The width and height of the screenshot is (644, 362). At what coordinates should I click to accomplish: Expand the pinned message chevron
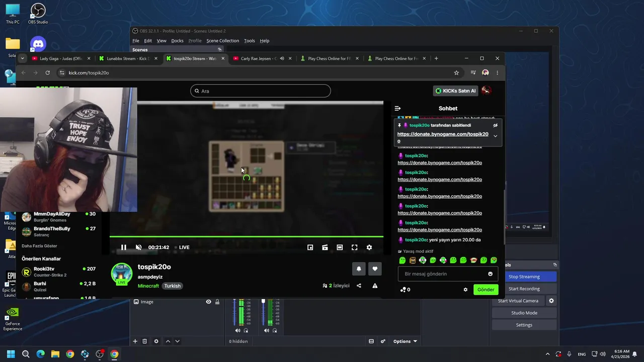tap(495, 136)
